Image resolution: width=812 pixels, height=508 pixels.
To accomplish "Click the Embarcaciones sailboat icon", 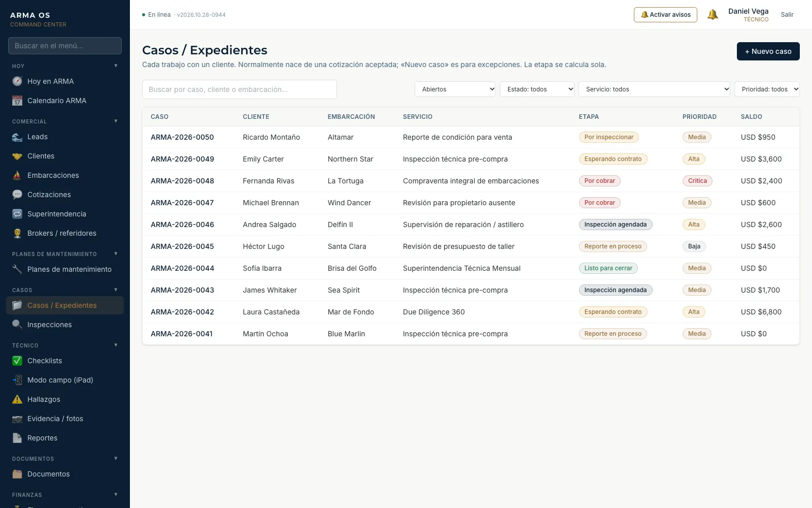I will [17, 175].
